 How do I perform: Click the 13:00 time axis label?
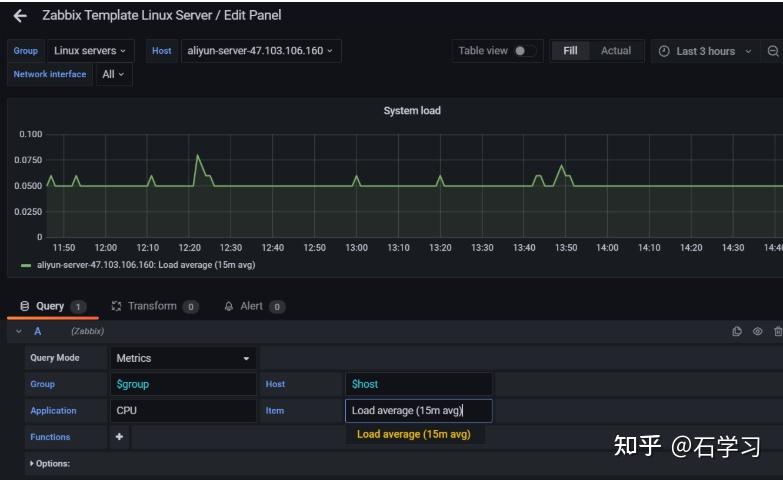[x=356, y=248]
